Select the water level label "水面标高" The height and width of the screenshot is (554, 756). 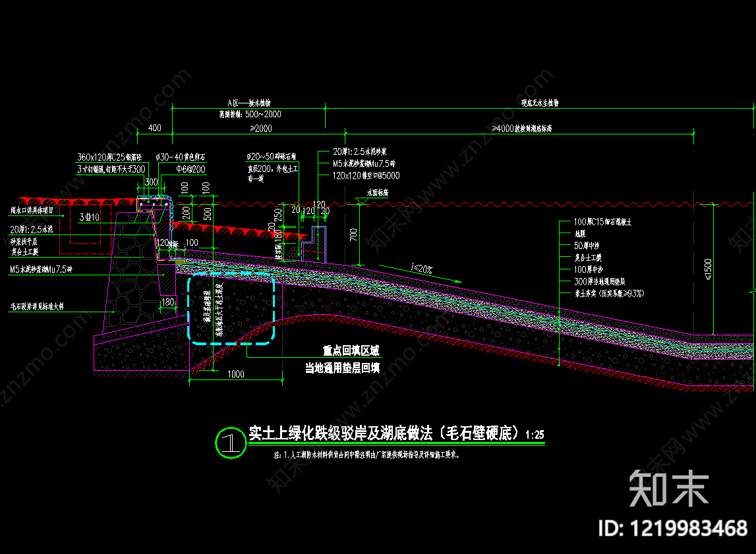click(378, 193)
